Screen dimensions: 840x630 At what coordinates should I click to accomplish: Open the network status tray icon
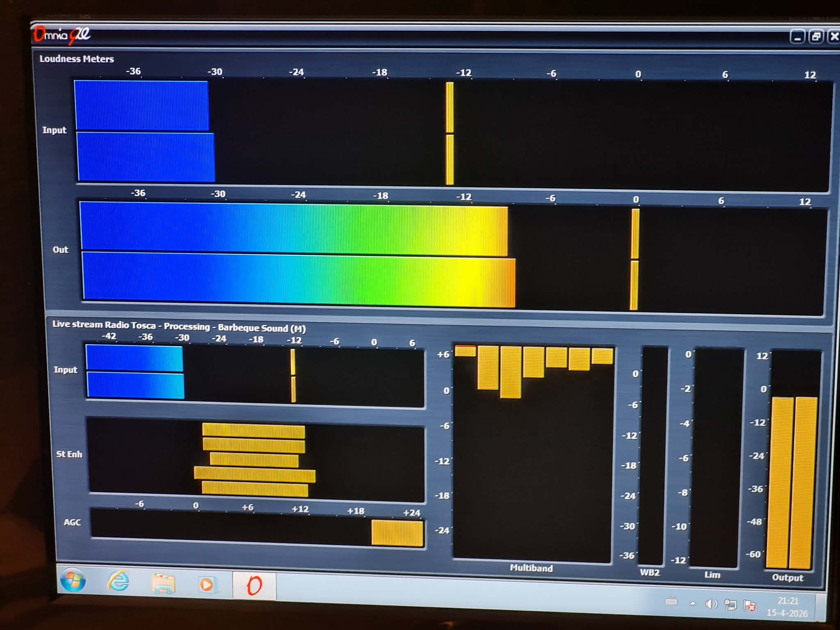[730, 605]
